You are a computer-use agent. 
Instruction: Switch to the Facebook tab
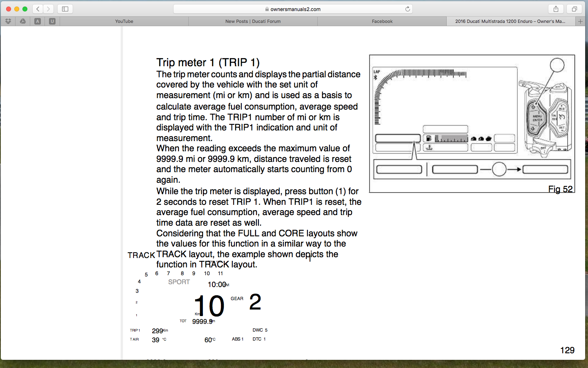coord(382,21)
